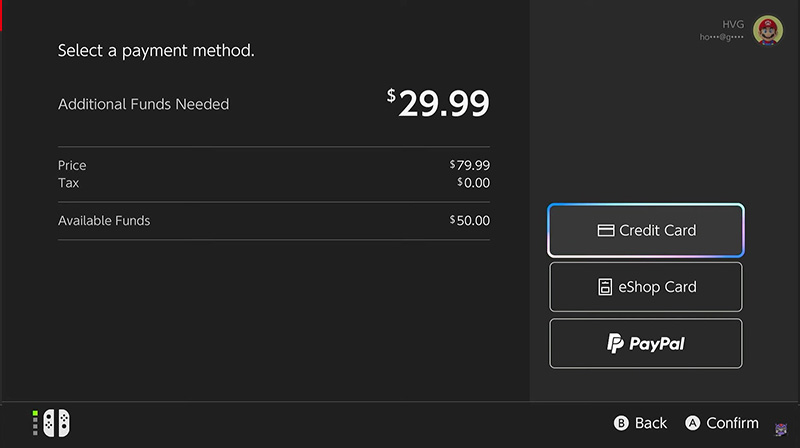
Task: Open the Mario user avatar
Action: (768, 30)
